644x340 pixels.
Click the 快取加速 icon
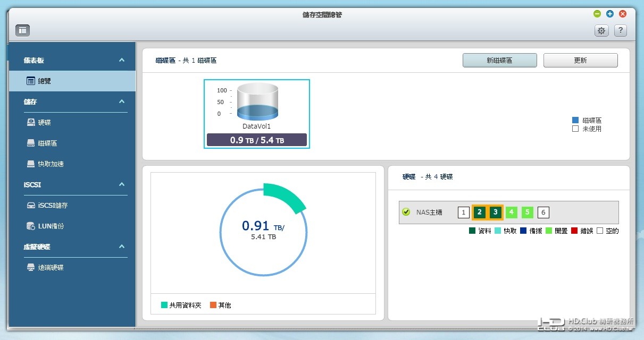coord(31,164)
